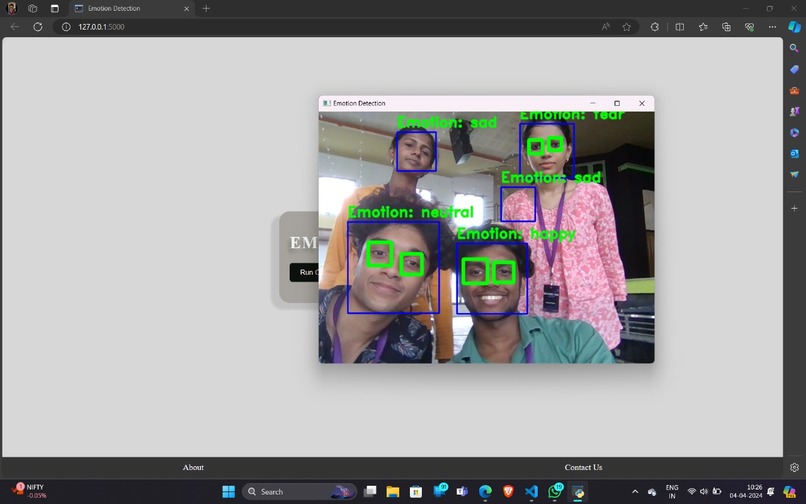Open Microsoft Teams from the taskbar
This screenshot has width=806, height=504.
pyautogui.click(x=462, y=492)
